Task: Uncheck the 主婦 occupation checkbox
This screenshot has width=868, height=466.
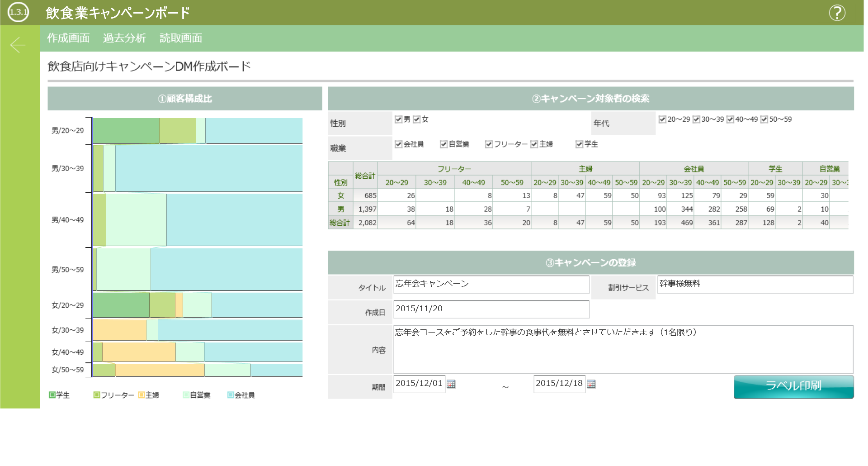Action: (534, 144)
